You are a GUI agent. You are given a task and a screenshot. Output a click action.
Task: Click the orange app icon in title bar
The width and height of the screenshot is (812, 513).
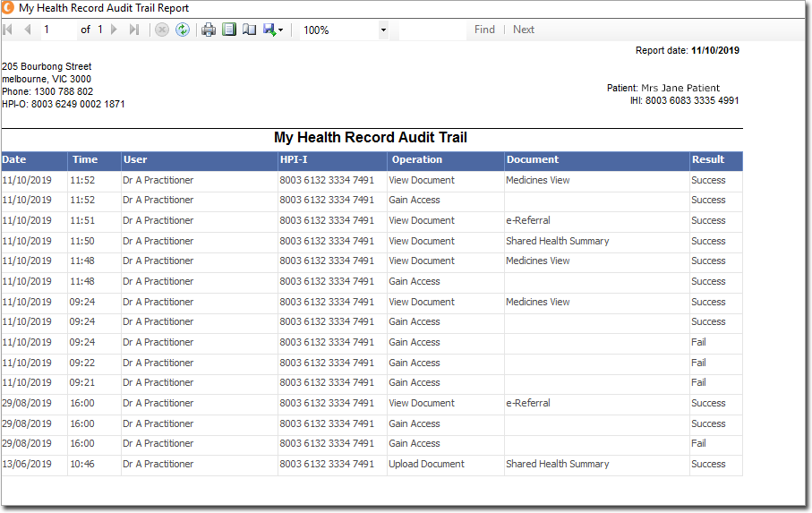9,8
